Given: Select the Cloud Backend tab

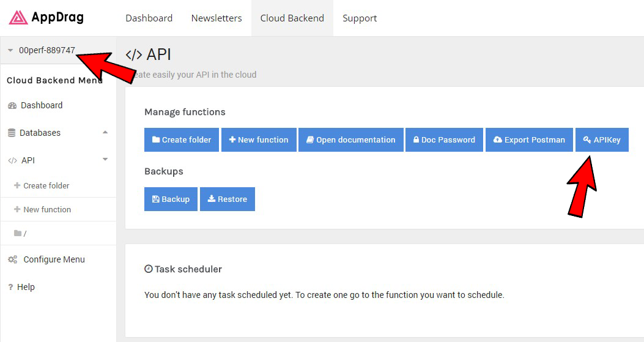Looking at the screenshot, I should (x=292, y=18).
